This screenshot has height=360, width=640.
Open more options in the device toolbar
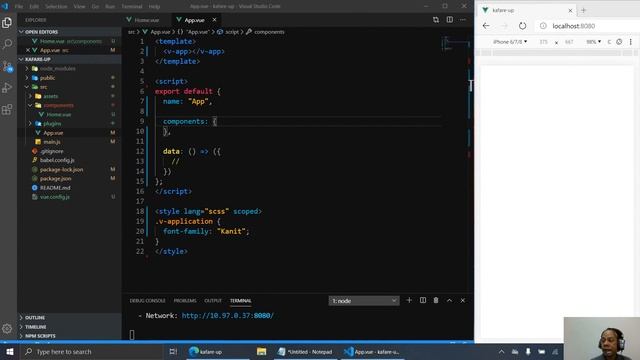(631, 42)
